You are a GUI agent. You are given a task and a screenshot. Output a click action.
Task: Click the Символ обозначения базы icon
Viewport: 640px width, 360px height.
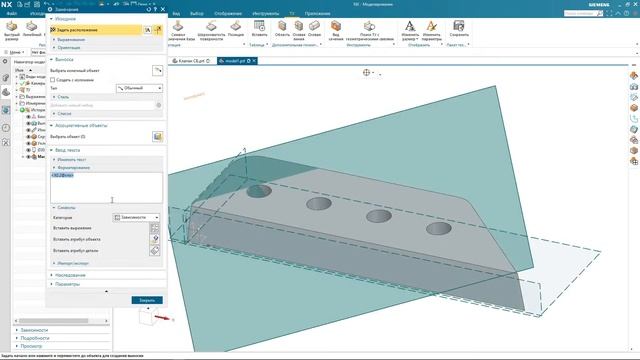coord(178,27)
